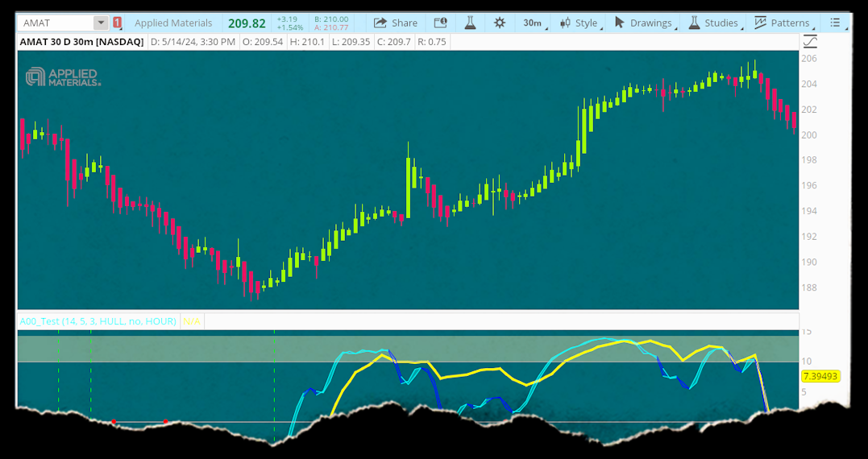The width and height of the screenshot is (868, 459).
Task: Click the +1.54% change value
Action: tap(290, 27)
